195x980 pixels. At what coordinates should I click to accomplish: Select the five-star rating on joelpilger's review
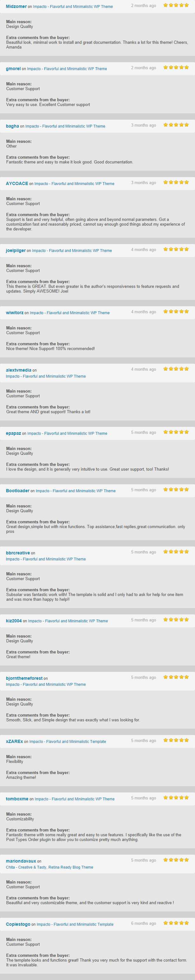tap(176, 249)
